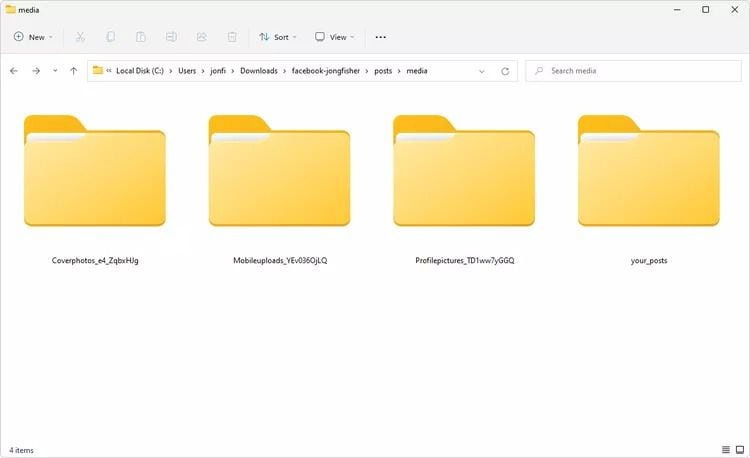
Task: Open the View layout dropdown
Action: pyautogui.click(x=336, y=37)
